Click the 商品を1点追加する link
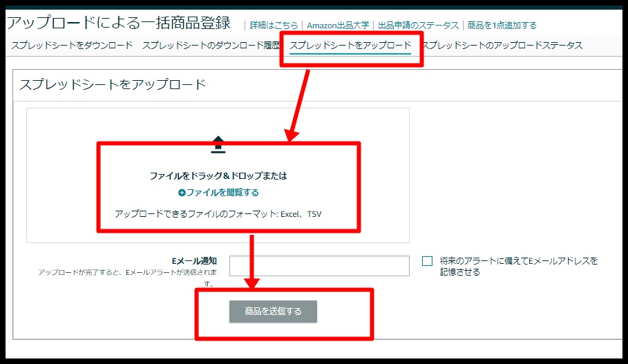This screenshot has width=628, height=364. click(502, 26)
